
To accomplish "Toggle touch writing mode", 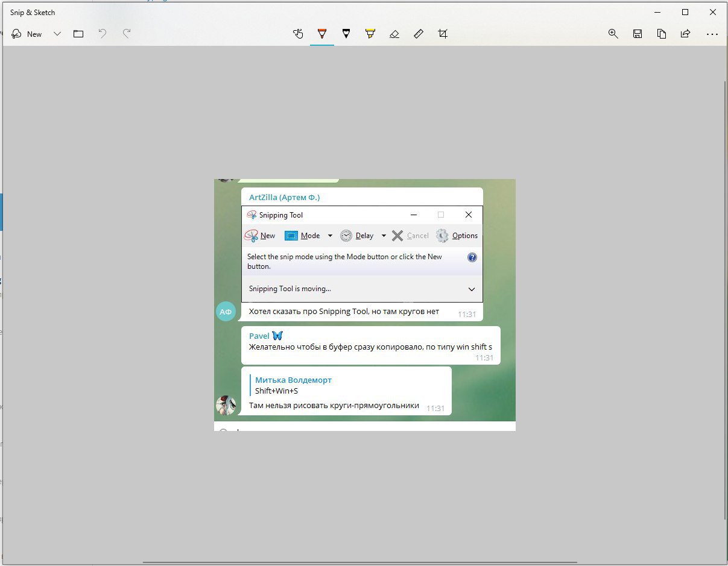I will tap(298, 34).
